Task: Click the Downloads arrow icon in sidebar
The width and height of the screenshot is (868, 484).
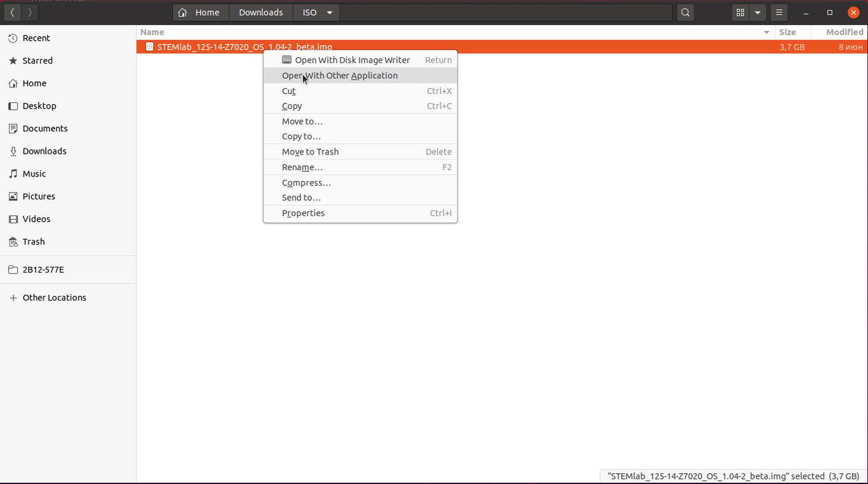Action: (13, 151)
